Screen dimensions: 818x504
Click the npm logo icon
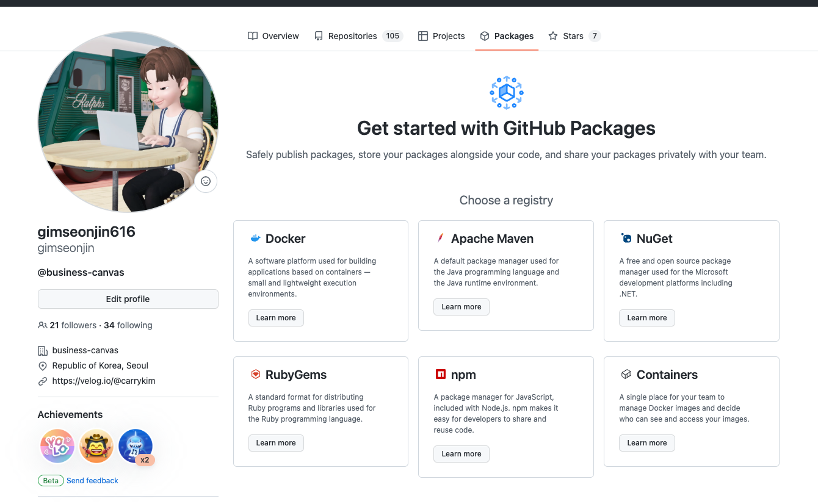[x=440, y=375]
